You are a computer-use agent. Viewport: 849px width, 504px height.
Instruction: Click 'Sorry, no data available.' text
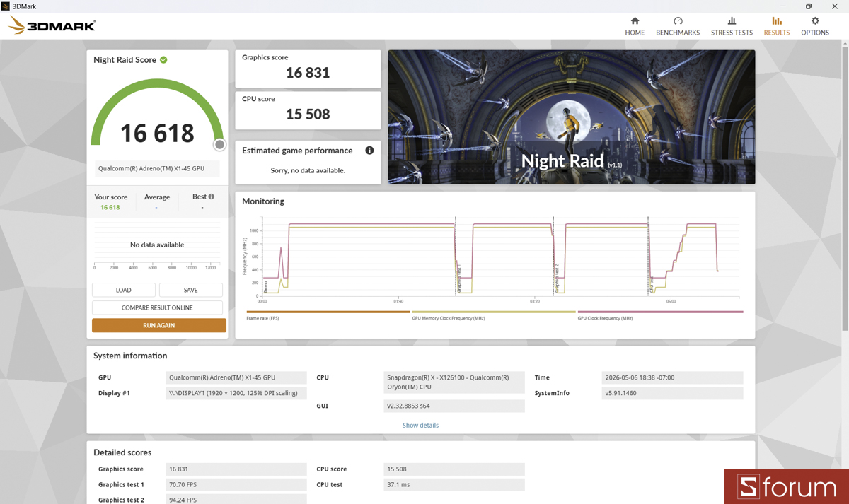pos(308,170)
